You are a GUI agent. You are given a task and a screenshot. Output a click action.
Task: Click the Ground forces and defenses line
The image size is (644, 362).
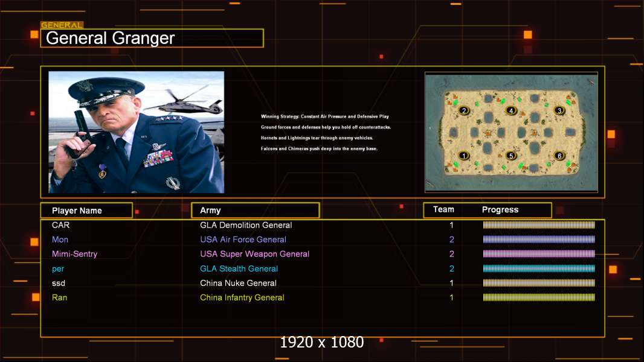click(326, 127)
